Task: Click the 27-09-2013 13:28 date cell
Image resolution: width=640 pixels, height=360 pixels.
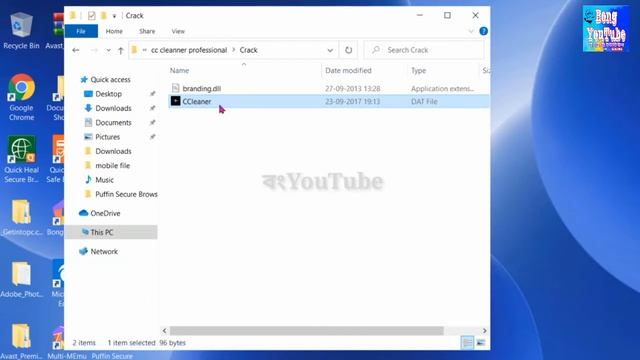Action: pyautogui.click(x=353, y=89)
